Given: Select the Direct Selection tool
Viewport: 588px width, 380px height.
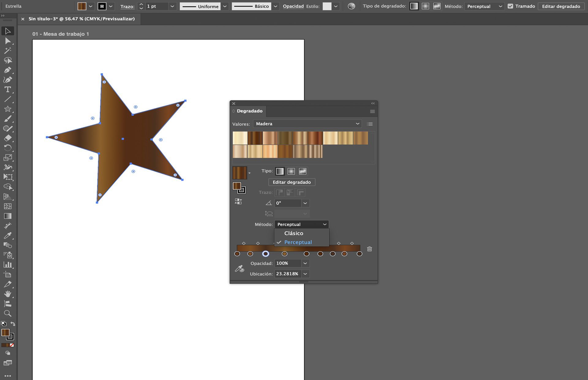Looking at the screenshot, I should pyautogui.click(x=8, y=41).
